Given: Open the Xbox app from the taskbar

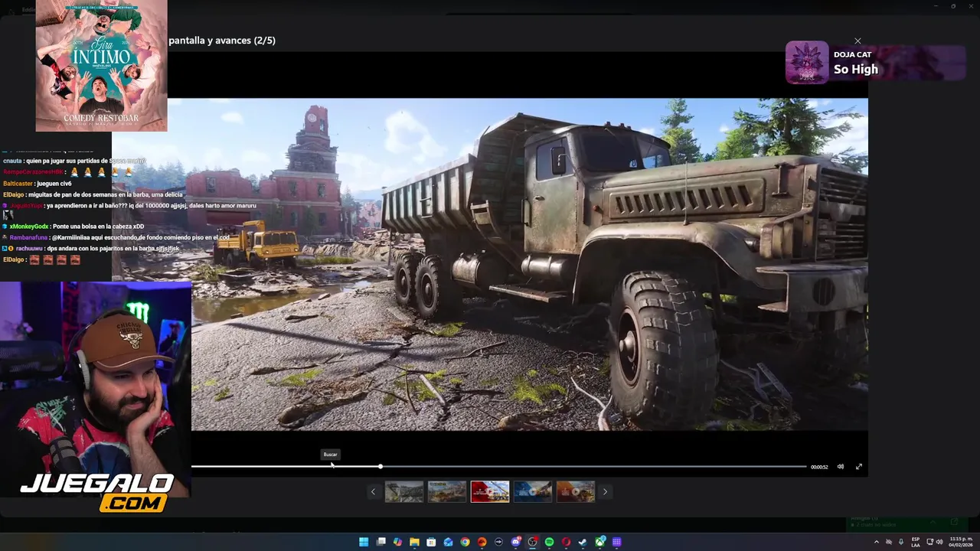Looking at the screenshot, I should (x=600, y=542).
